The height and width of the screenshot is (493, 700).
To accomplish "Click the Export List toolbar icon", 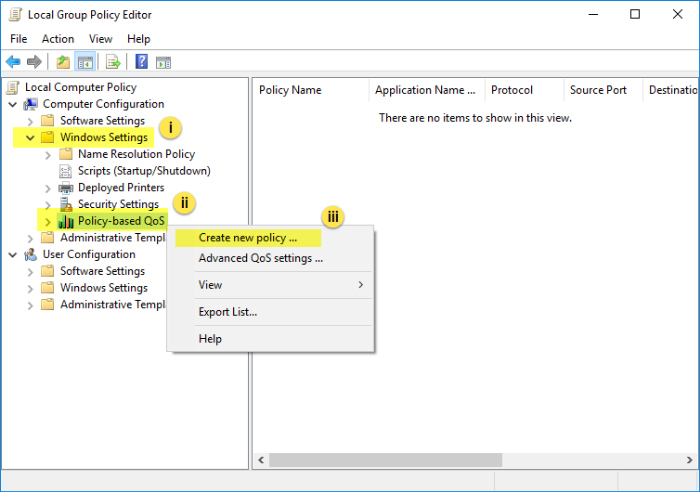I will point(113,62).
